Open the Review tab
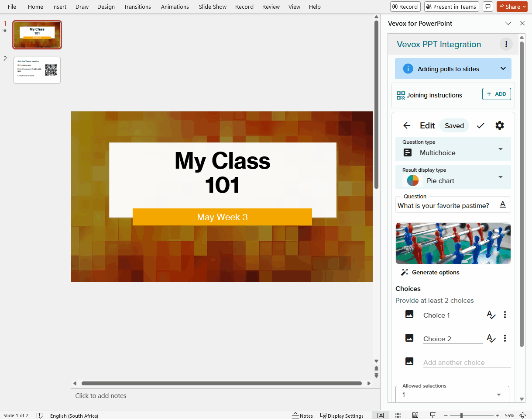Viewport: 532px width, 419px height. point(271,7)
